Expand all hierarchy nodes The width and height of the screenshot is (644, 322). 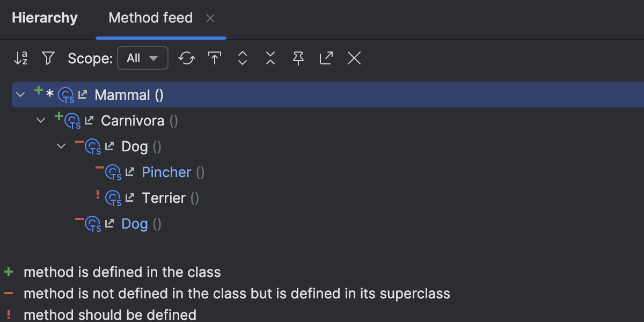click(242, 58)
